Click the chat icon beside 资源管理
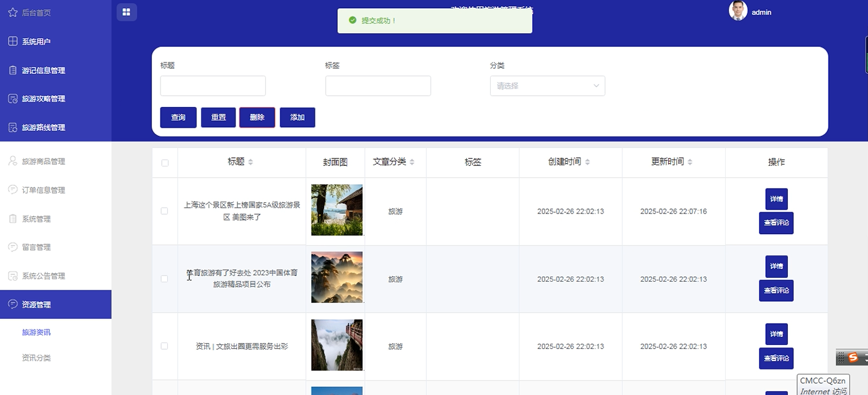The image size is (868, 395). 13,304
